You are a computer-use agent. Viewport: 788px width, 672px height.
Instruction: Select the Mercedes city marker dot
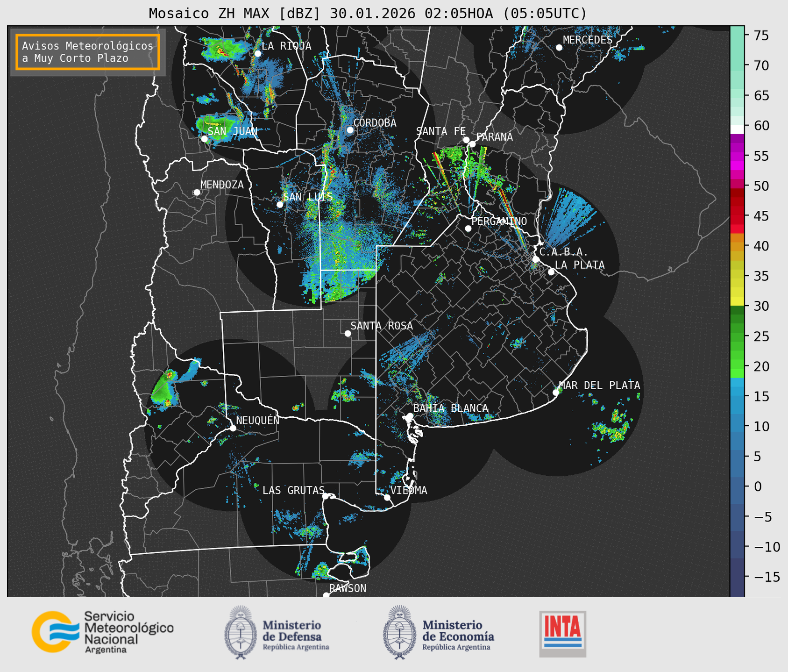(x=559, y=48)
